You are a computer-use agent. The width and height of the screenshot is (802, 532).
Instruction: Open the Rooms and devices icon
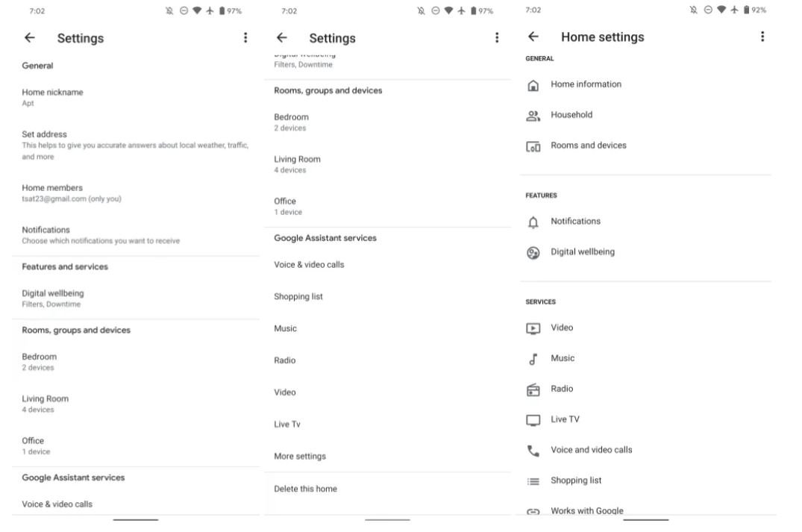[x=533, y=146]
